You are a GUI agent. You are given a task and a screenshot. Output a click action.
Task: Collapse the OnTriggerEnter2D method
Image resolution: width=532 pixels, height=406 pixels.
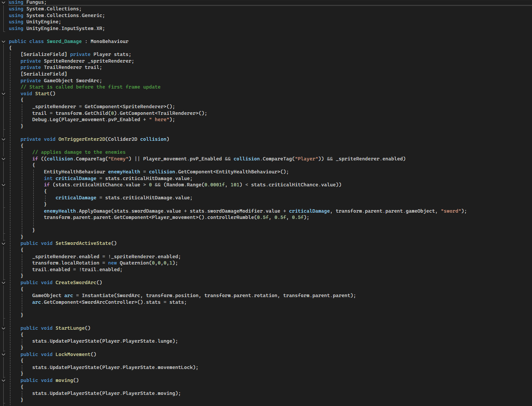[3, 139]
